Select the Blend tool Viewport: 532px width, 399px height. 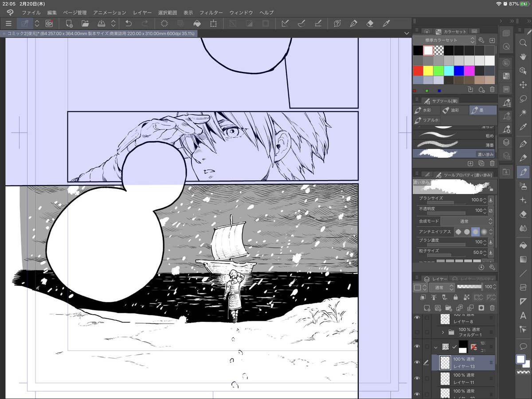pyautogui.click(x=523, y=229)
